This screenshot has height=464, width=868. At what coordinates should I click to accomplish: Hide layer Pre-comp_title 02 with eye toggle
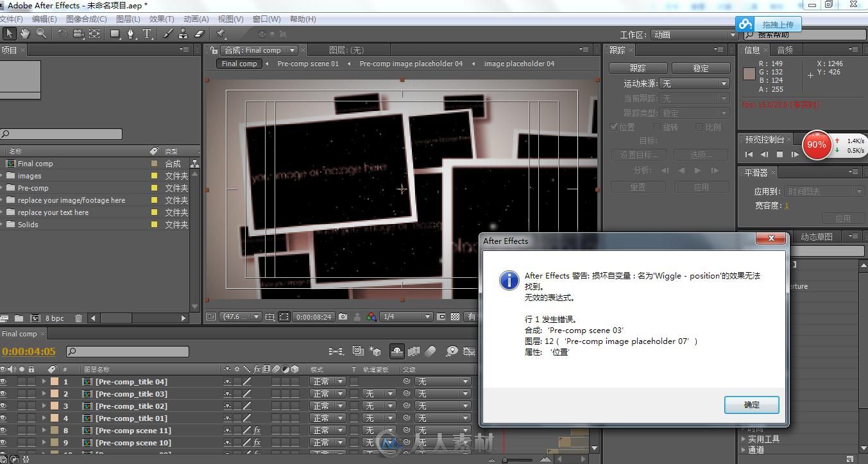point(4,406)
